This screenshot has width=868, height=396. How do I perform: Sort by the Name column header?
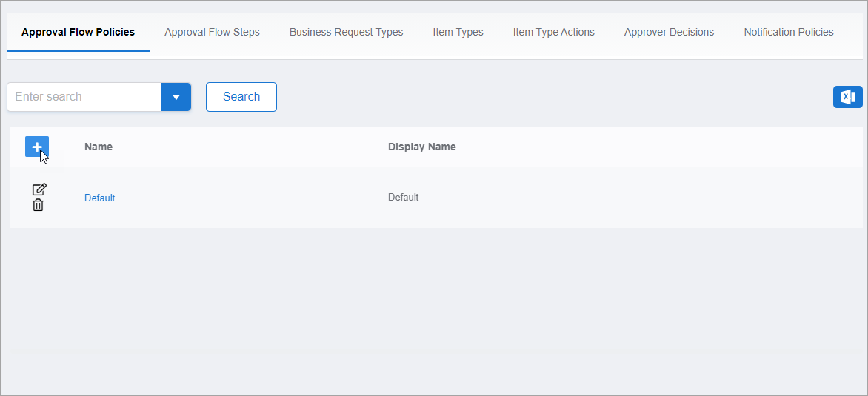(x=99, y=147)
